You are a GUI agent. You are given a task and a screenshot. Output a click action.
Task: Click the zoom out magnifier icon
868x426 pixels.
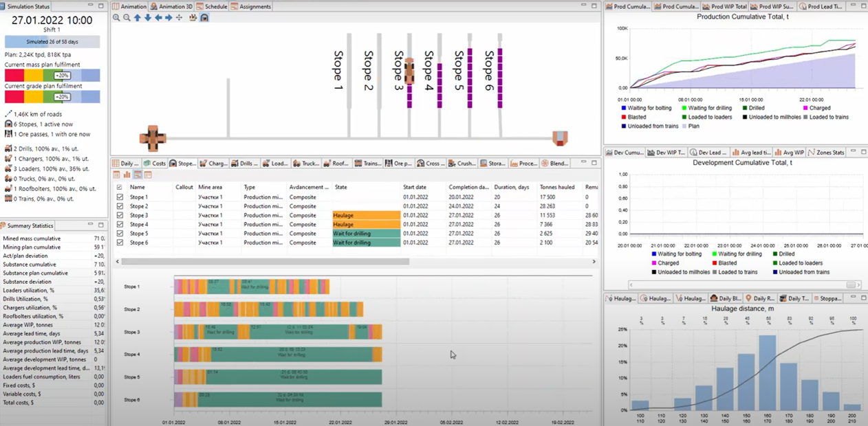(127, 18)
